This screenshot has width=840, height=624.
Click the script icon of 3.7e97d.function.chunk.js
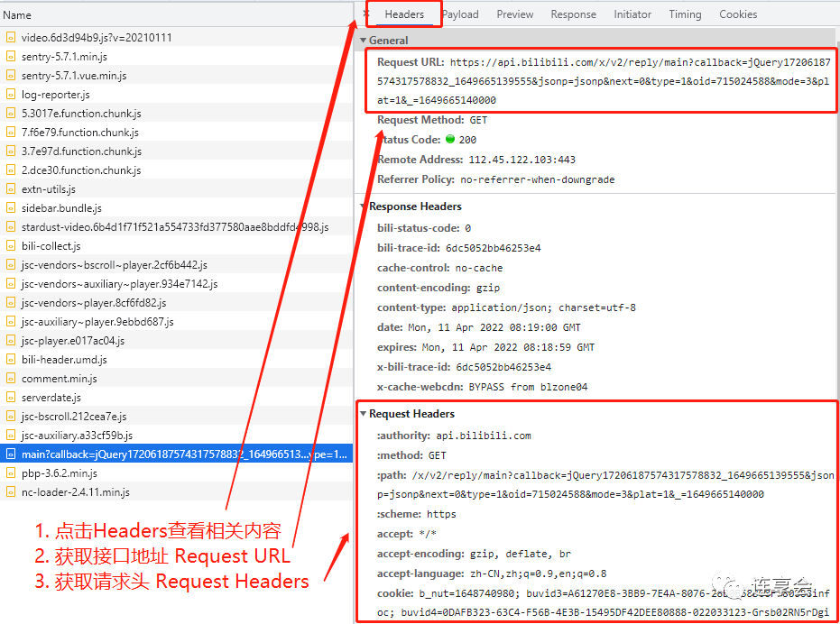pos(10,151)
